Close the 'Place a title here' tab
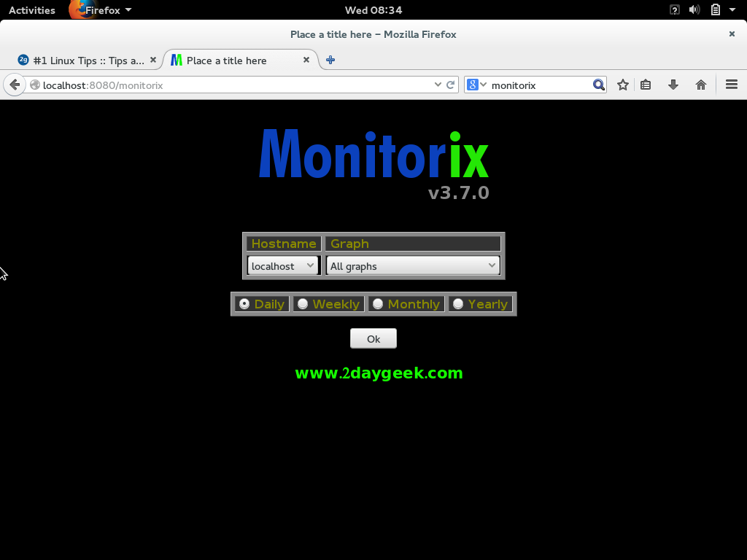747x560 pixels. (306, 60)
